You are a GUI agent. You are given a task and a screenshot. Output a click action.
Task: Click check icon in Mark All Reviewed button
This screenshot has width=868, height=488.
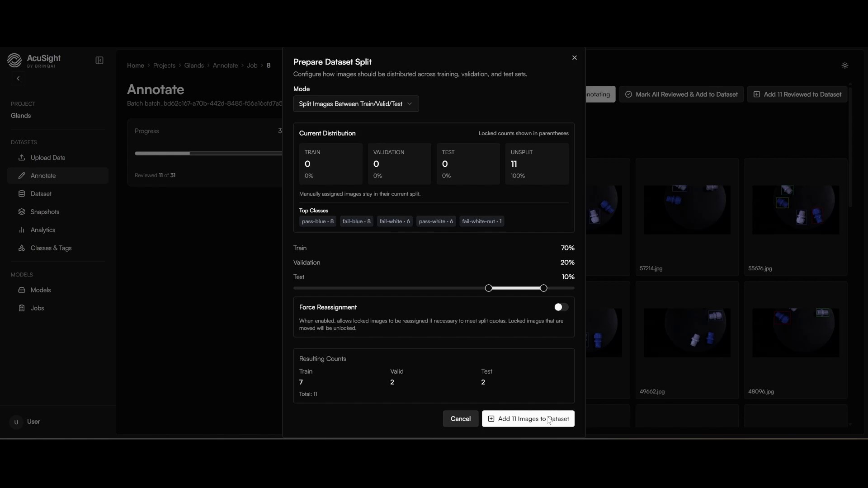(x=628, y=94)
